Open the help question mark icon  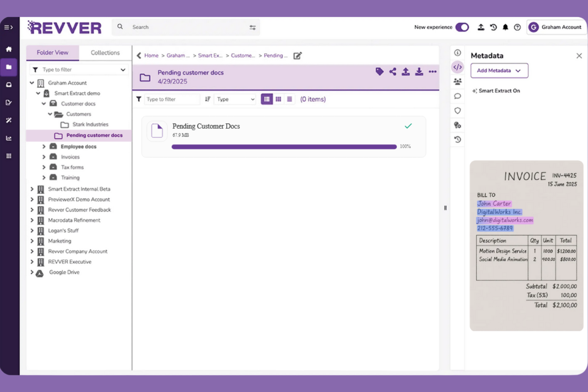click(x=517, y=27)
